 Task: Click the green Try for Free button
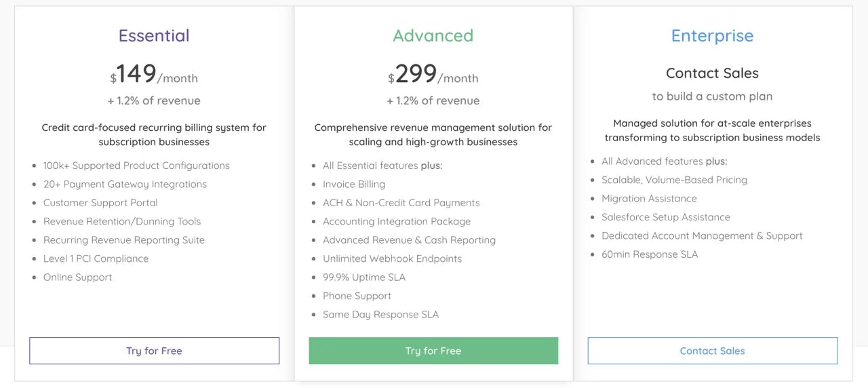(433, 351)
